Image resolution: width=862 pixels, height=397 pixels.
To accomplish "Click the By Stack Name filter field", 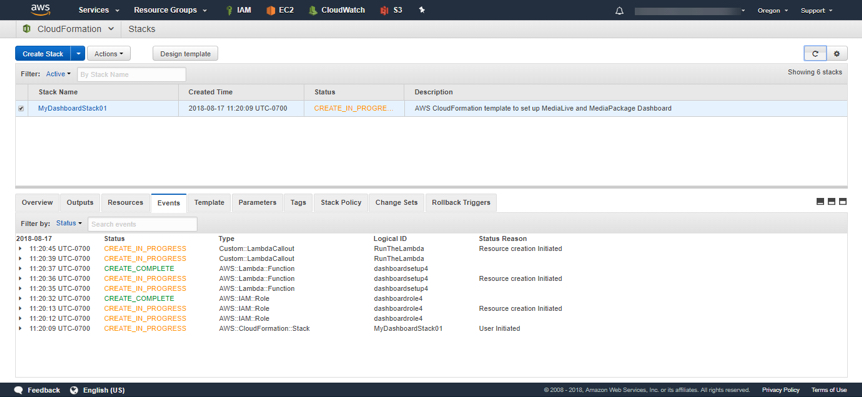I will pyautogui.click(x=131, y=74).
